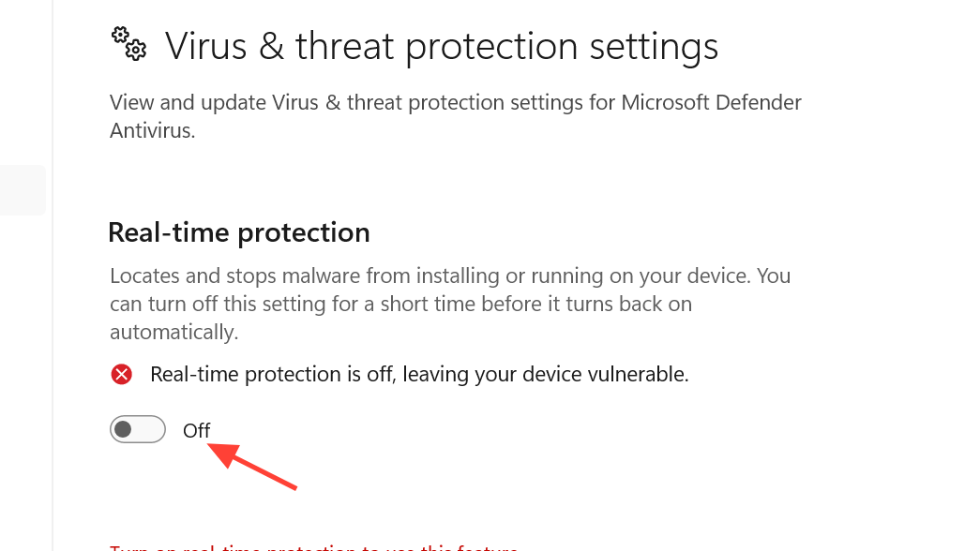Click the red X error icon

pyautogui.click(x=121, y=375)
